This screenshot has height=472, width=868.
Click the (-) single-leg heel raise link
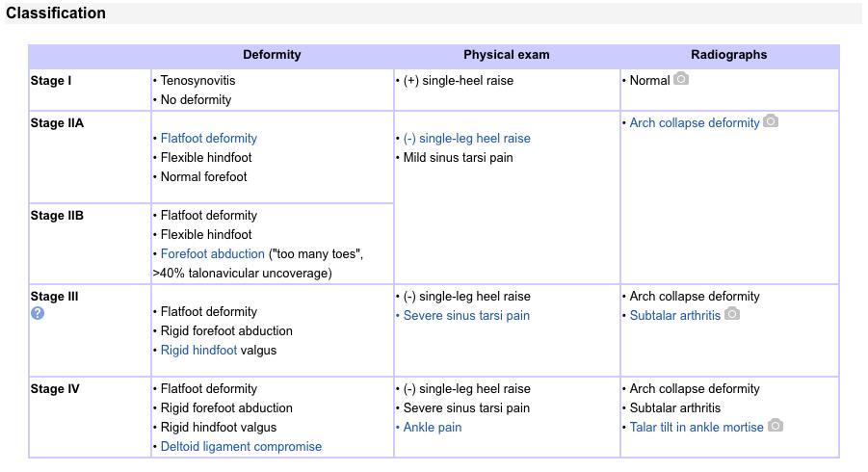(466, 138)
